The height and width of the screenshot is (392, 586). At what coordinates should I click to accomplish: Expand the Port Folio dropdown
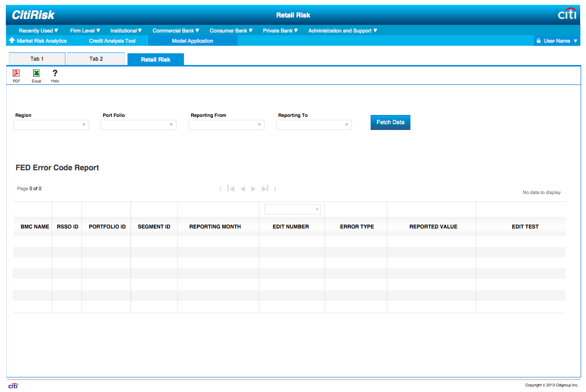138,125
